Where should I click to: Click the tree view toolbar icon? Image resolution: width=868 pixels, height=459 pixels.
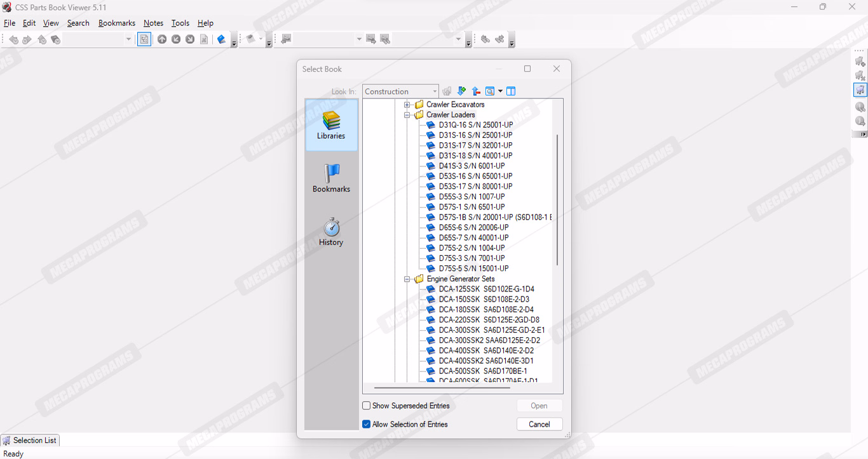pyautogui.click(x=144, y=39)
